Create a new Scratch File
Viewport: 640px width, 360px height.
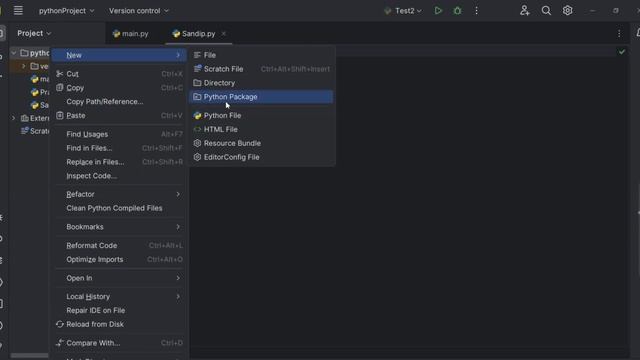pos(262,69)
